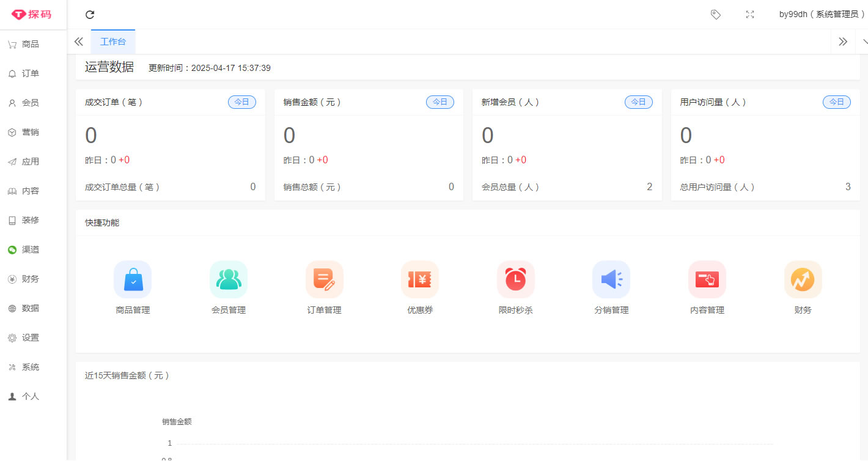
Task: Click the 内容 book icon in sidebar
Action: click(12, 191)
